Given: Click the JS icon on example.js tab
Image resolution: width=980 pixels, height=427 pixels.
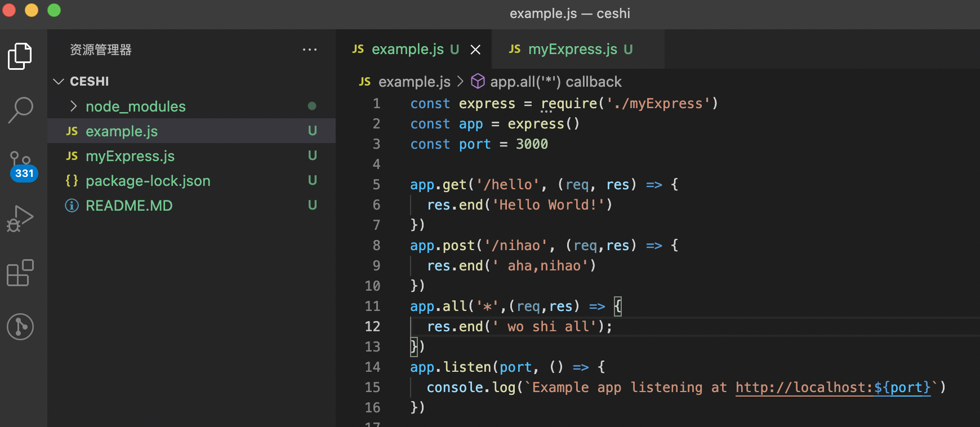Looking at the screenshot, I should click(x=358, y=49).
